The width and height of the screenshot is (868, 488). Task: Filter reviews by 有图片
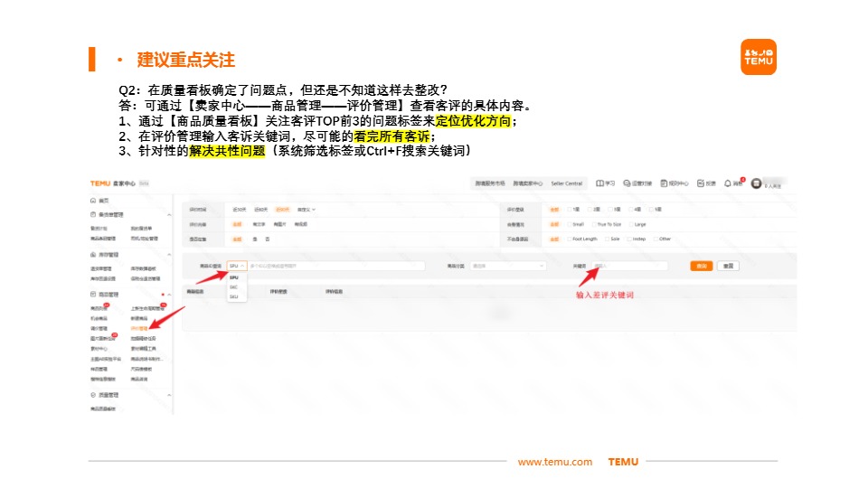pyautogui.click(x=279, y=225)
